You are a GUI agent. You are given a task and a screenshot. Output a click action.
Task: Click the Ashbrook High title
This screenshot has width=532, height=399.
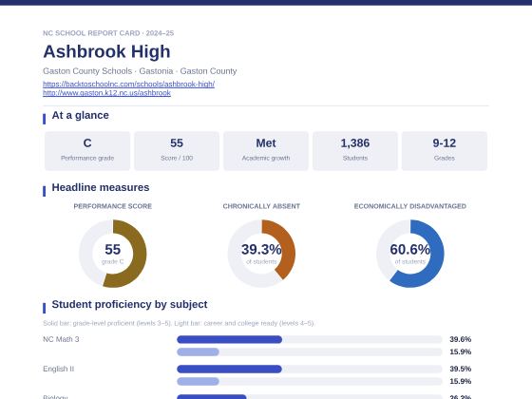(x=106, y=51)
